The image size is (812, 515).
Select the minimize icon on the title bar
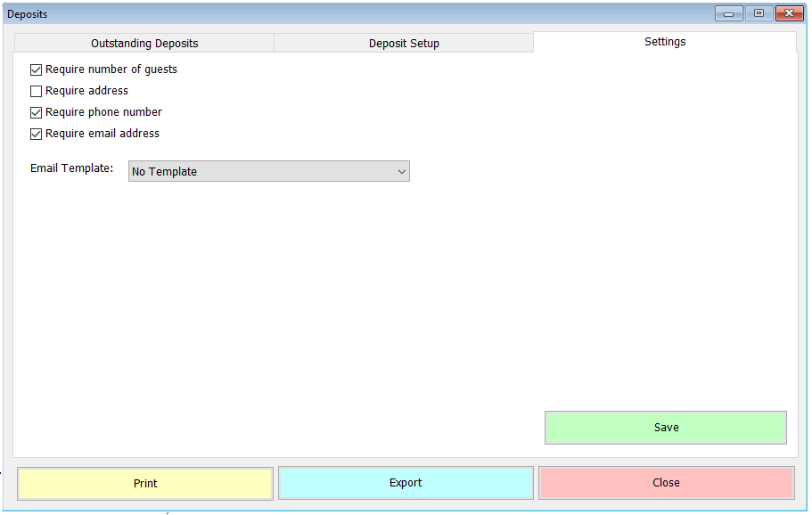[727, 12]
